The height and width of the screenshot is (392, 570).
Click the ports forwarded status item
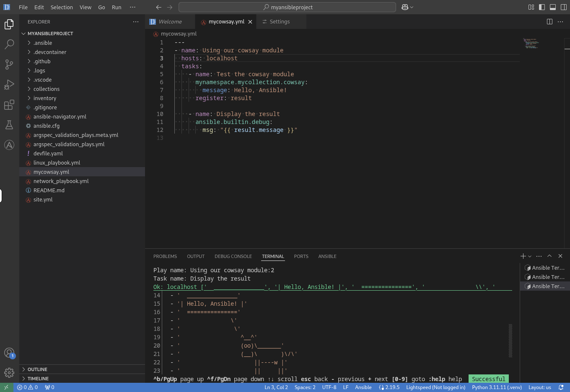[49, 387]
